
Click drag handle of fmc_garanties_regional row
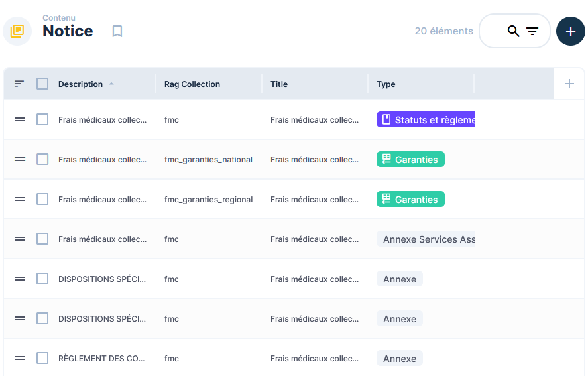pos(20,199)
